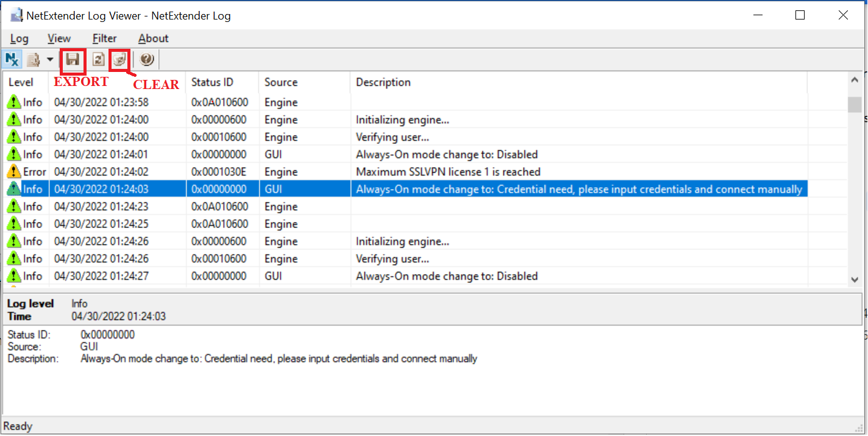Image resolution: width=868 pixels, height=436 pixels.
Task: Select the '04/30/2022 01:24:27' timestamp cell
Action: [x=101, y=276]
